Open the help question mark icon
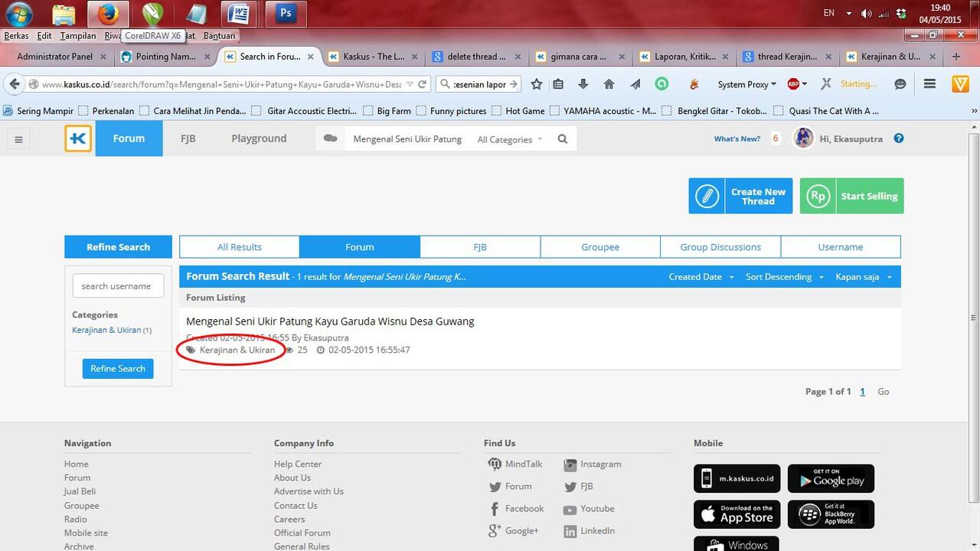 tap(899, 139)
